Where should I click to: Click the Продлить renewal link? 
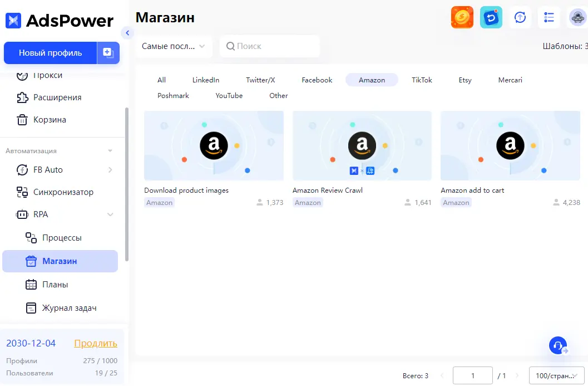[x=96, y=343]
